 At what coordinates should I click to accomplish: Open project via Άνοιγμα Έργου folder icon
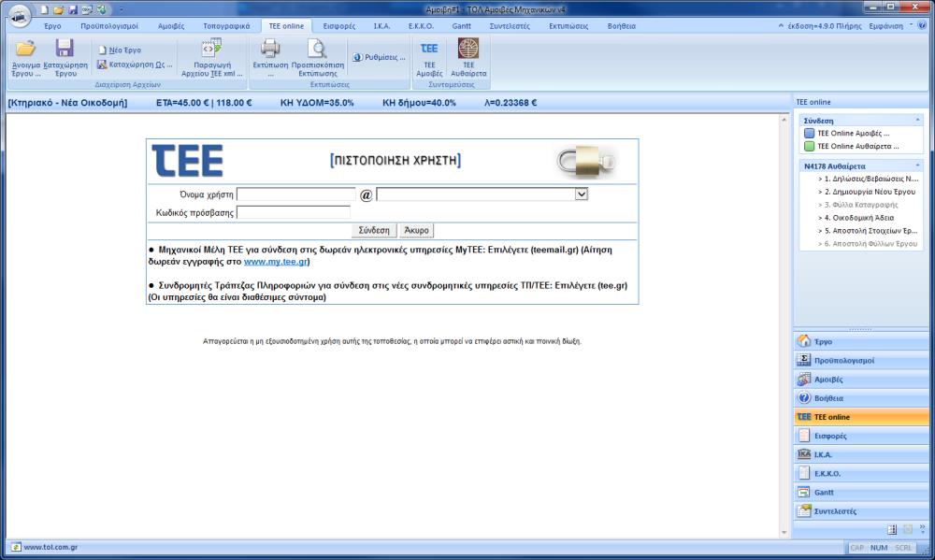pyautogui.click(x=25, y=58)
